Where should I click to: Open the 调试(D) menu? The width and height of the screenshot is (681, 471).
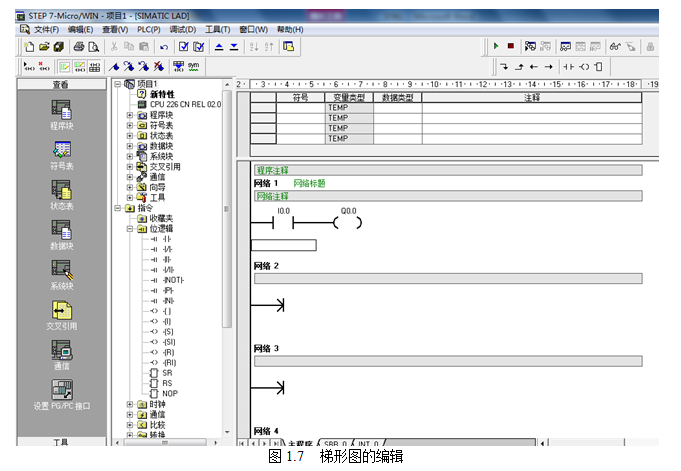point(182,30)
